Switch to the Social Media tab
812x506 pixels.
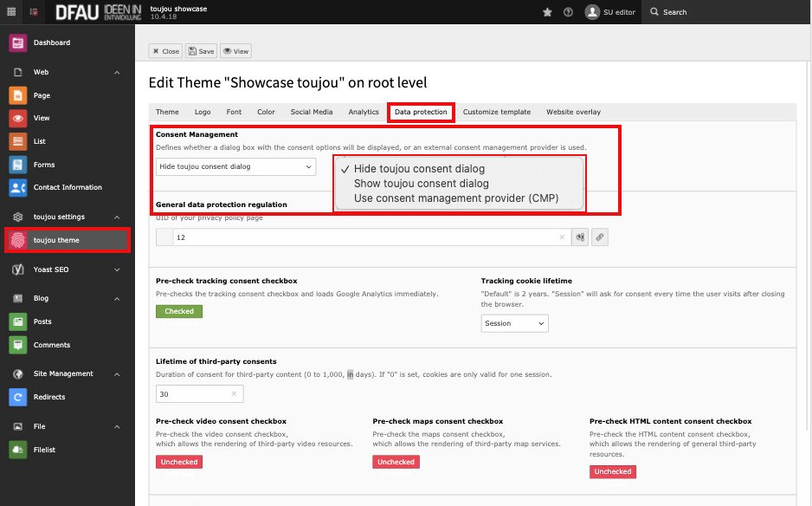click(312, 112)
